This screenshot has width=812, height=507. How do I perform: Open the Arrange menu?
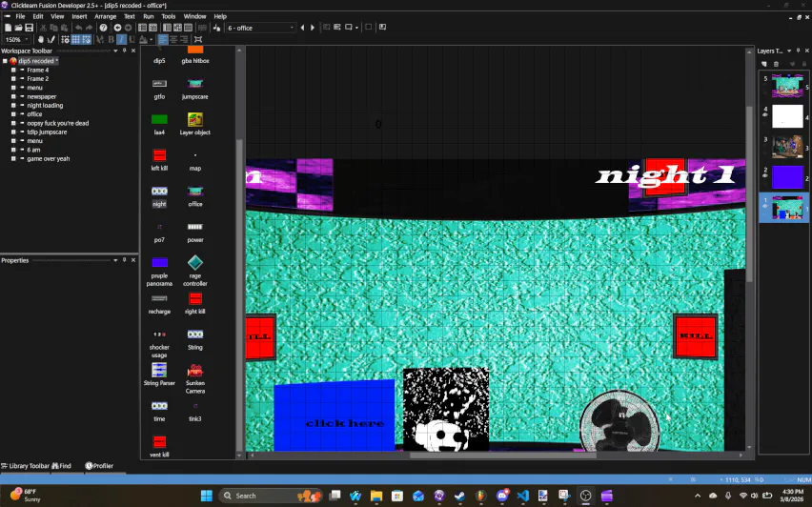(x=105, y=16)
